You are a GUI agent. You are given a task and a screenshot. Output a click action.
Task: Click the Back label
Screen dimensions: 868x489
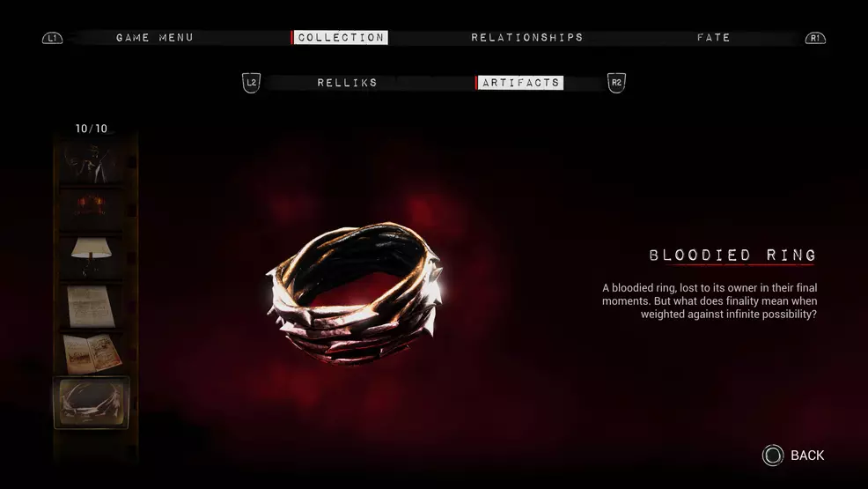tap(807, 456)
